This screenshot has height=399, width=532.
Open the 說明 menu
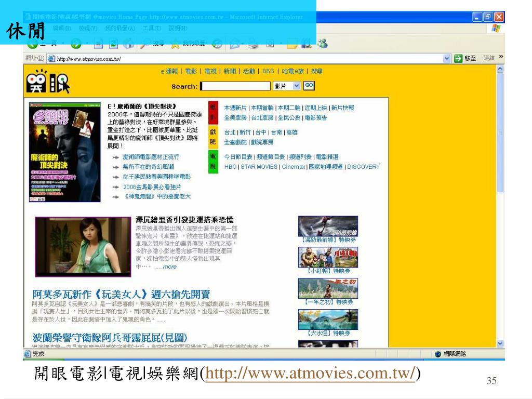(178, 28)
